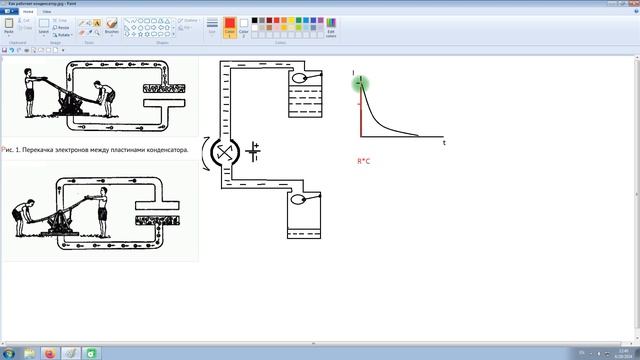The width and height of the screenshot is (640, 360).
Task: Open Edit colors dialog
Action: point(331,28)
